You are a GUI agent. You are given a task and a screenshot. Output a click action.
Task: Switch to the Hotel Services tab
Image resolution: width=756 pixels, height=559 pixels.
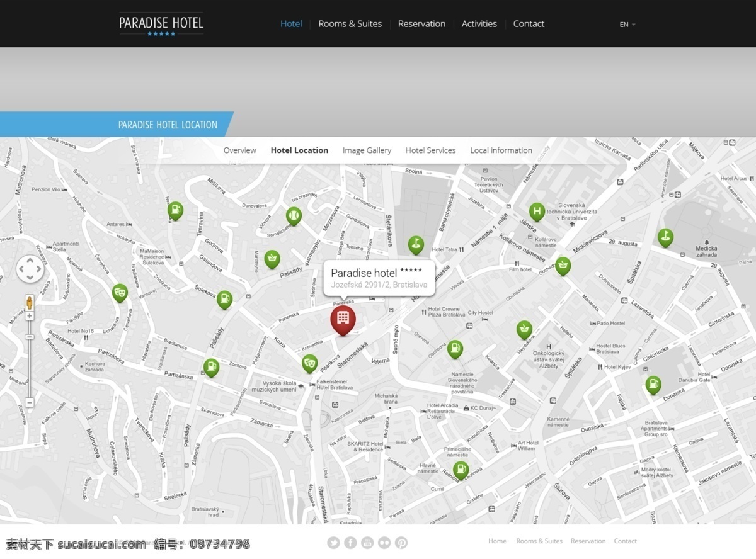pyautogui.click(x=431, y=150)
